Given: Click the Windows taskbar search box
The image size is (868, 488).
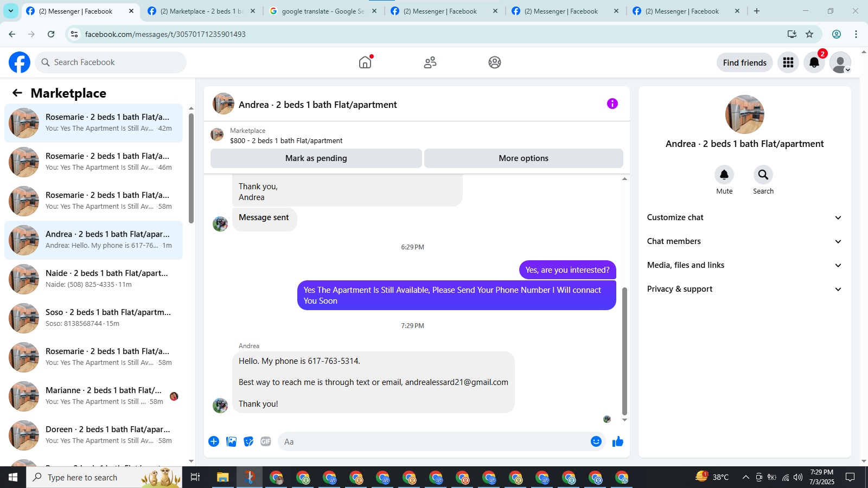Looking at the screenshot, I should click(x=104, y=477).
